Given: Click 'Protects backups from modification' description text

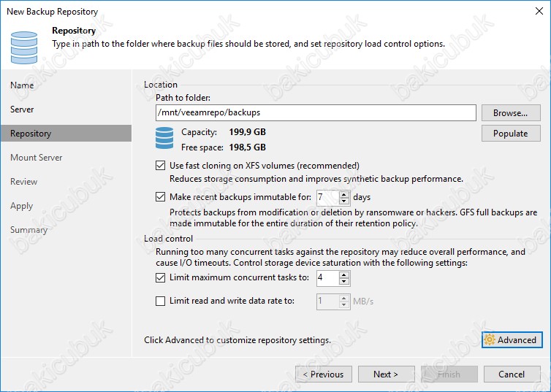Looking at the screenshot, I should coord(354,218).
